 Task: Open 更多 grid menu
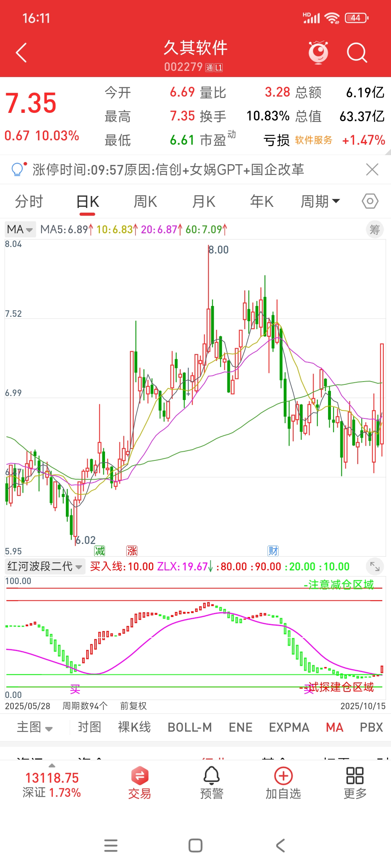tap(355, 783)
